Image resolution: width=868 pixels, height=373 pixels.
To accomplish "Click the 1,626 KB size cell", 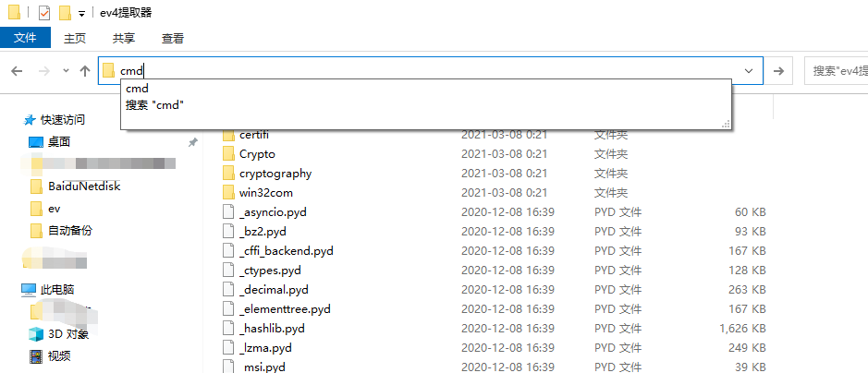I will (742, 329).
